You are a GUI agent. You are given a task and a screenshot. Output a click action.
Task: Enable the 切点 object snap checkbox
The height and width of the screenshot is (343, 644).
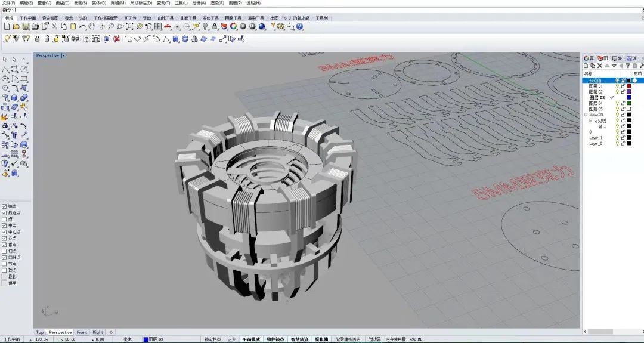coord(5,251)
